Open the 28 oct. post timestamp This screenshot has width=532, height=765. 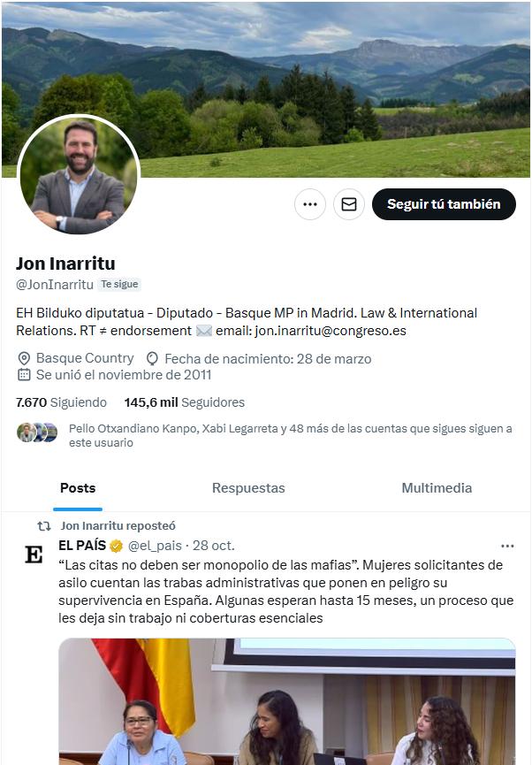coord(214,546)
